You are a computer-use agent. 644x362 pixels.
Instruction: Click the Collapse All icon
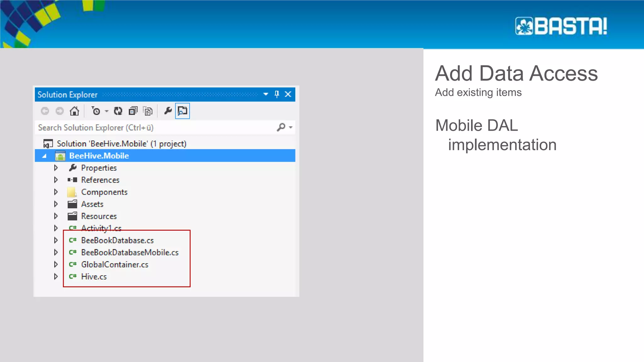[x=133, y=111]
